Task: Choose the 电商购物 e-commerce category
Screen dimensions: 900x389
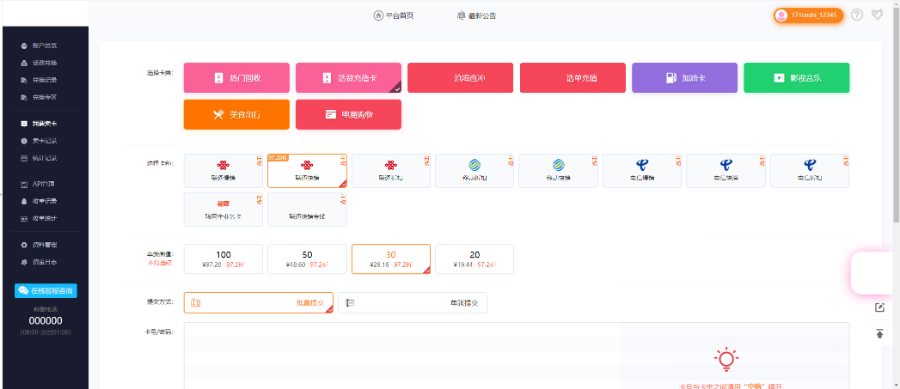Action: (348, 114)
